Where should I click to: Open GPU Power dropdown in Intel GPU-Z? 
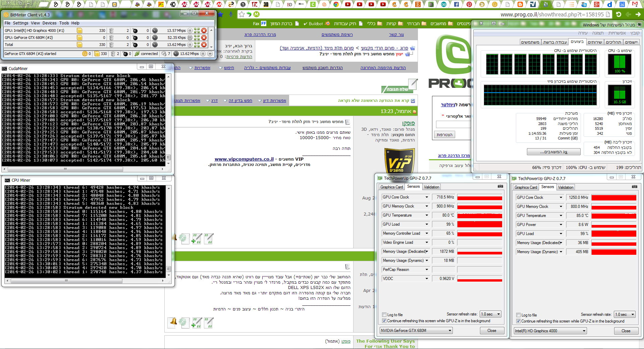pyautogui.click(x=561, y=225)
